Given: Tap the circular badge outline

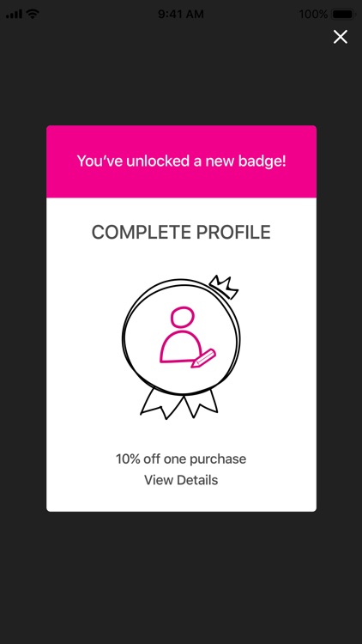Looking at the screenshot, I should (x=181, y=337).
